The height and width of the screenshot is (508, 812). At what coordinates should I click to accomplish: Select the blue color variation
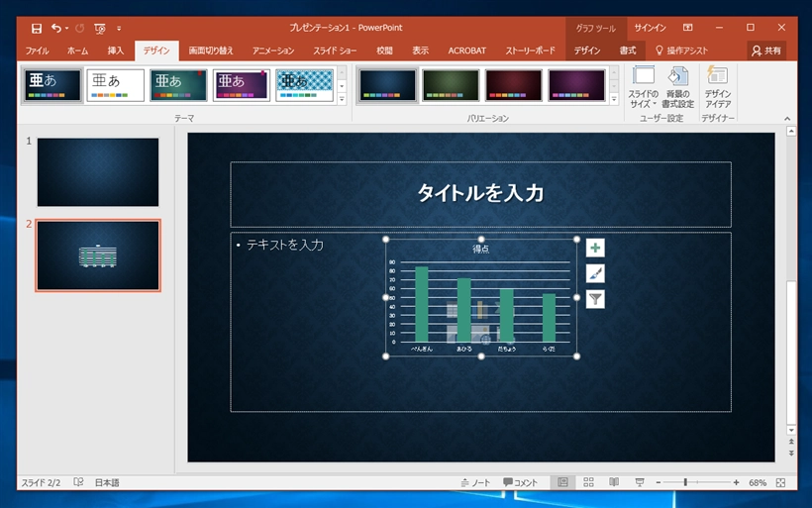[x=387, y=85]
